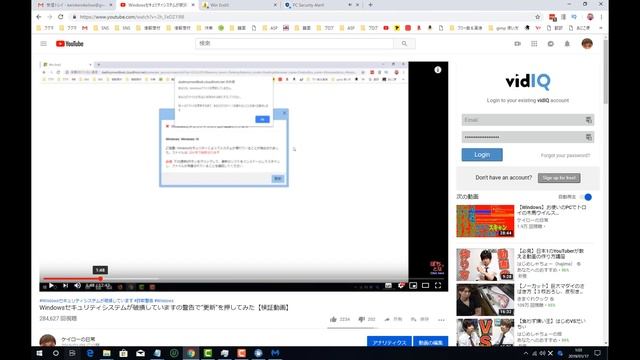The width and height of the screenshot is (640, 360).
Task: Open the Gmail bookmark in bookmarks bar
Action: click(x=84, y=28)
